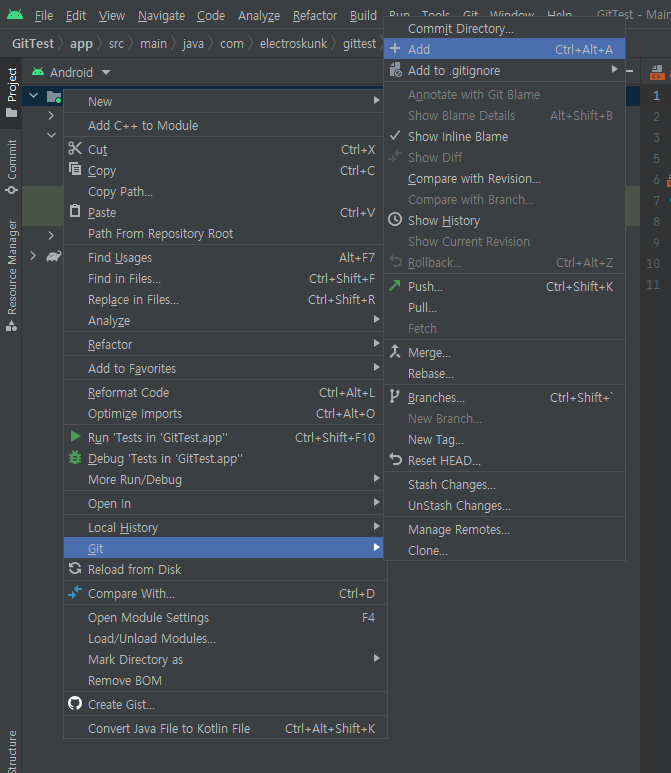Image resolution: width=671 pixels, height=773 pixels.
Task: Click the Paste clipboard icon
Action: tap(75, 211)
